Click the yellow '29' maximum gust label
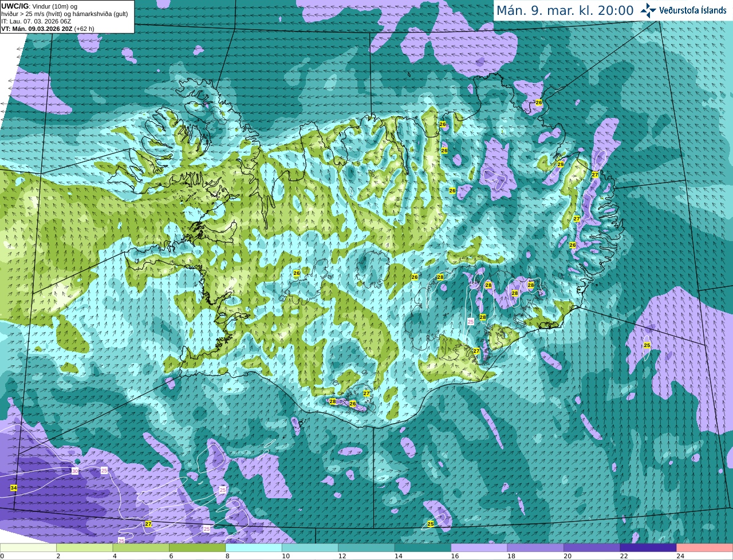The image size is (733, 560). click(561, 164)
